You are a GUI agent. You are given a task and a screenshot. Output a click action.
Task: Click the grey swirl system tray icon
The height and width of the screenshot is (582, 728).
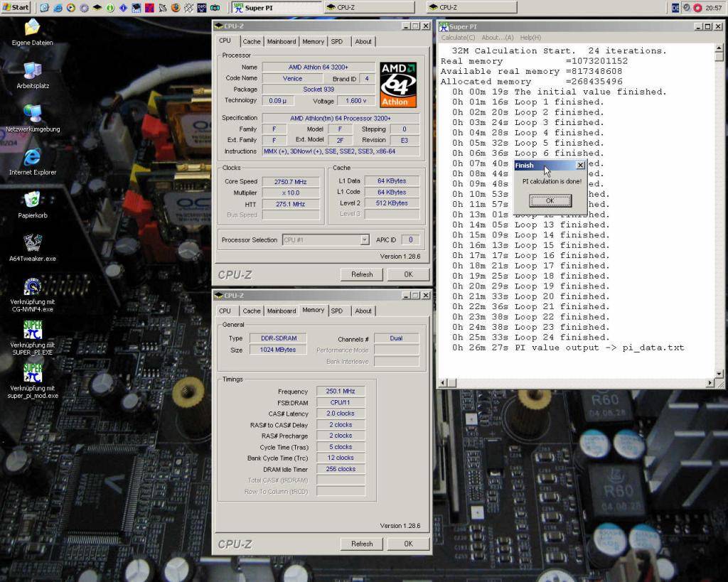tap(686, 7)
